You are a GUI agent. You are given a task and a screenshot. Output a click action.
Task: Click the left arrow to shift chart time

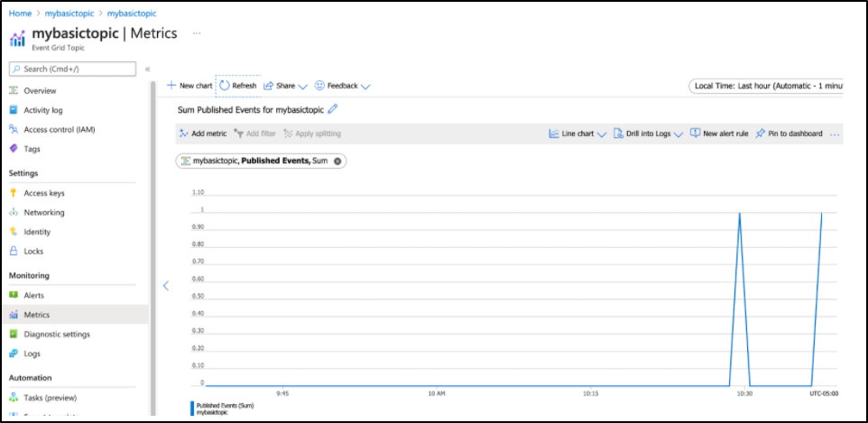point(165,286)
